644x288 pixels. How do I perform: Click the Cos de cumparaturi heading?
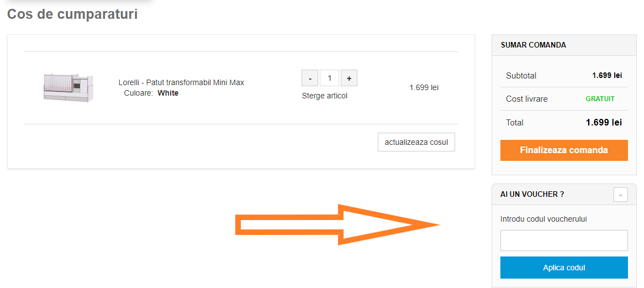(72, 14)
